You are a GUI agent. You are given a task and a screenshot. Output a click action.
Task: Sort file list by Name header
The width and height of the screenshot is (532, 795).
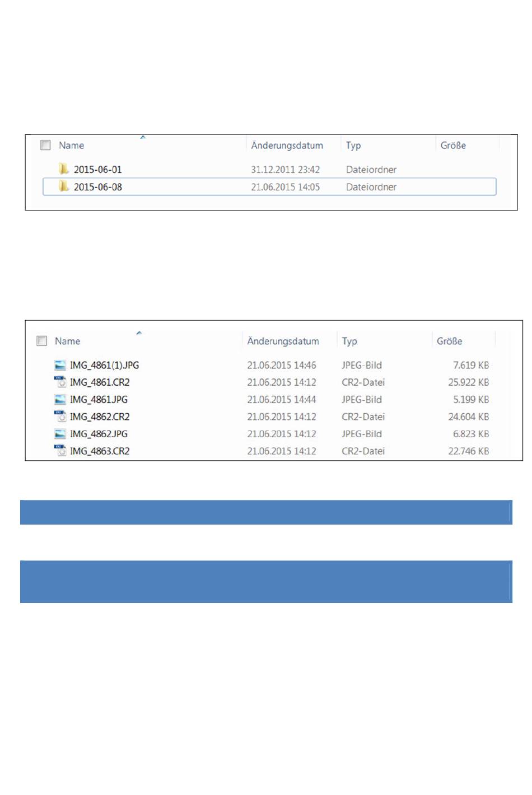[67, 341]
